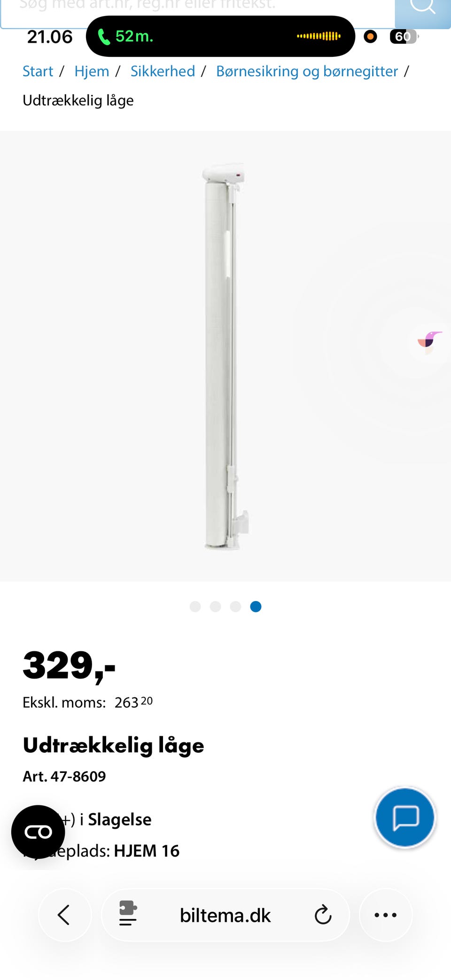Open the chat bubble button
Viewport: 451px width, 980px height.
pyautogui.click(x=405, y=818)
